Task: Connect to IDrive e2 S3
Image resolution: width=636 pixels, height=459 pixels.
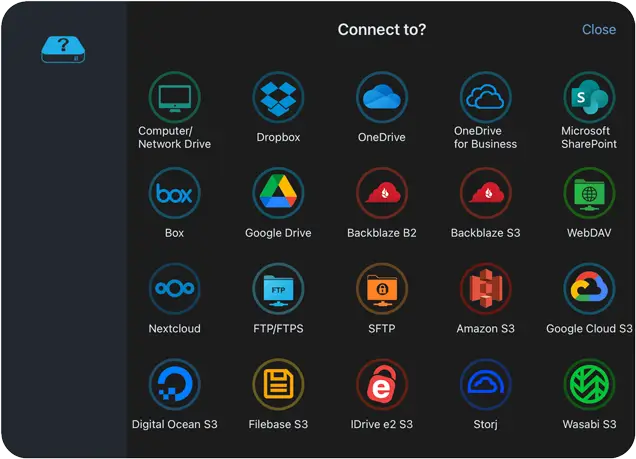Action: [x=382, y=384]
